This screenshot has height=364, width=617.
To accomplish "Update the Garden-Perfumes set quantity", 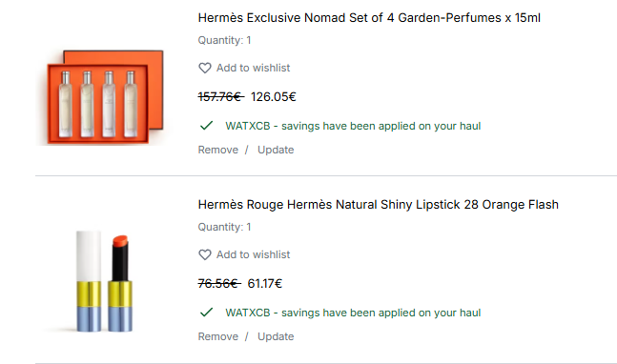I will coord(276,150).
